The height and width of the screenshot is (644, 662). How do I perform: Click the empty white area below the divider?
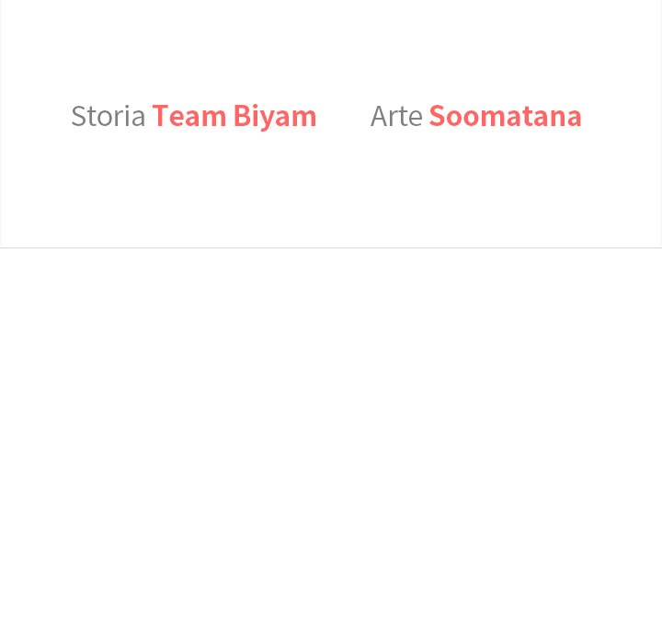[331, 442]
